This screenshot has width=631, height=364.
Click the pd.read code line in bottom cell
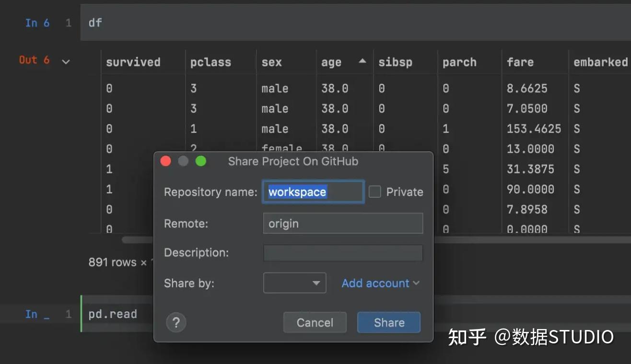click(112, 314)
